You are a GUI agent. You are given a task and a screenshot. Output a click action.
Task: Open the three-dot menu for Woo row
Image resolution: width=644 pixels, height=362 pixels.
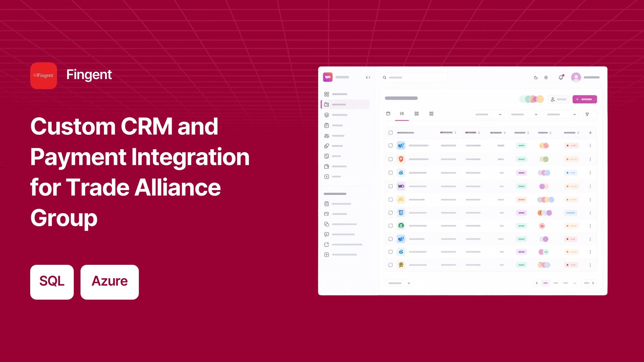[590, 186]
